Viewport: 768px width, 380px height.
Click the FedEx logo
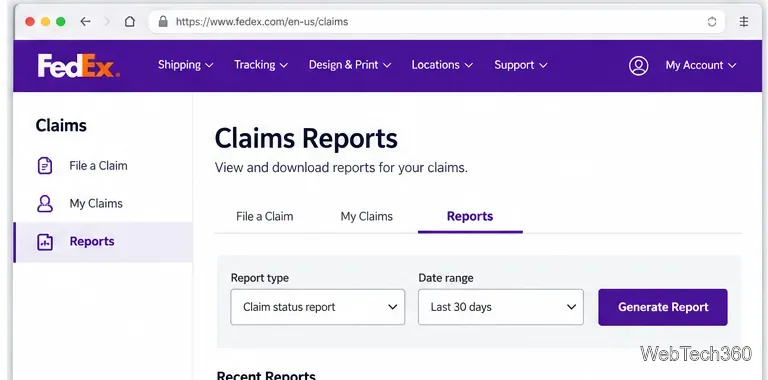78,66
